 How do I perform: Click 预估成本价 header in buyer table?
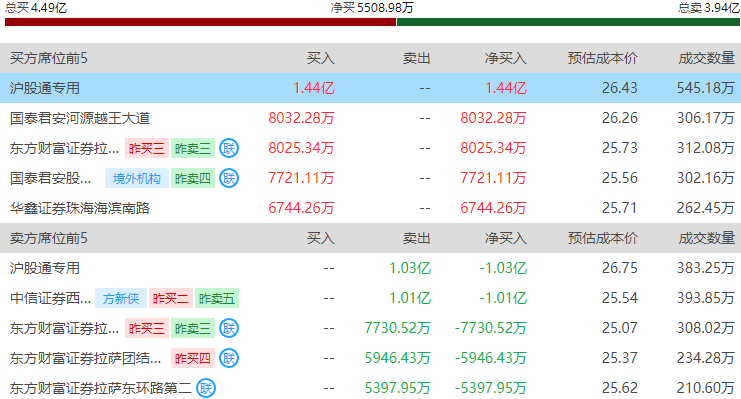[603, 58]
